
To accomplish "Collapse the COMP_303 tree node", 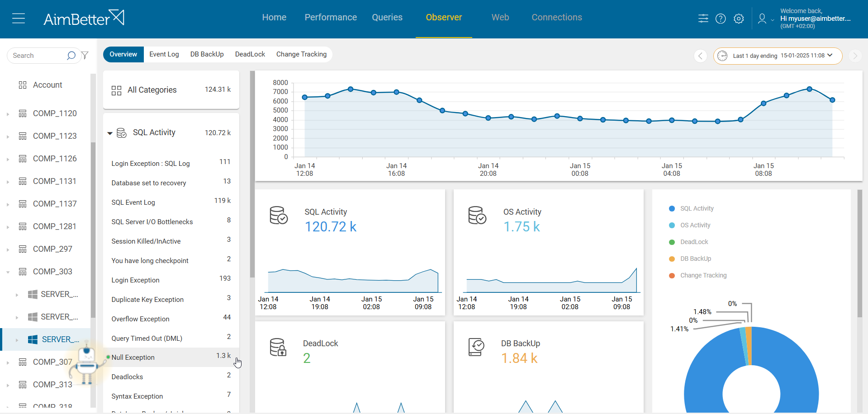I will pos(8,272).
